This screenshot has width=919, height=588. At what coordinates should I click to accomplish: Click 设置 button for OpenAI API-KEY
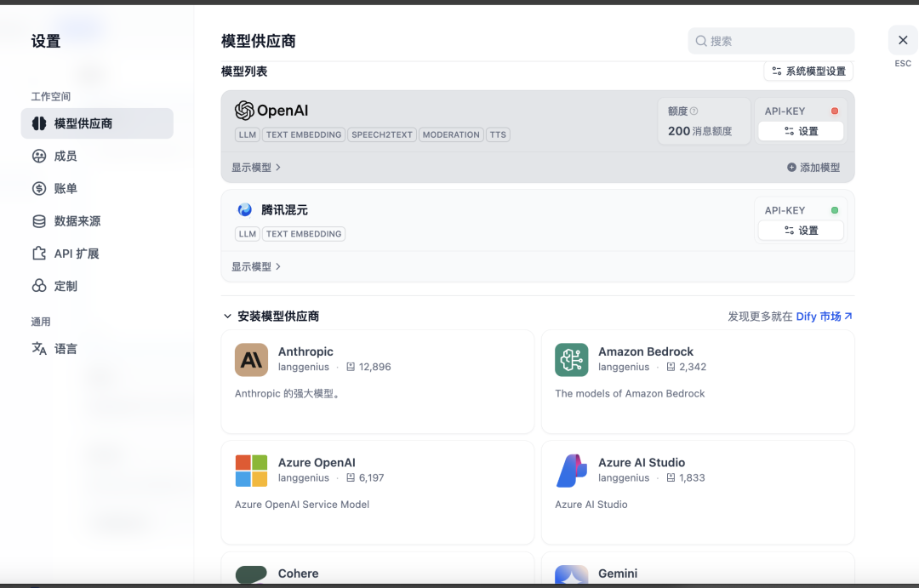802,131
